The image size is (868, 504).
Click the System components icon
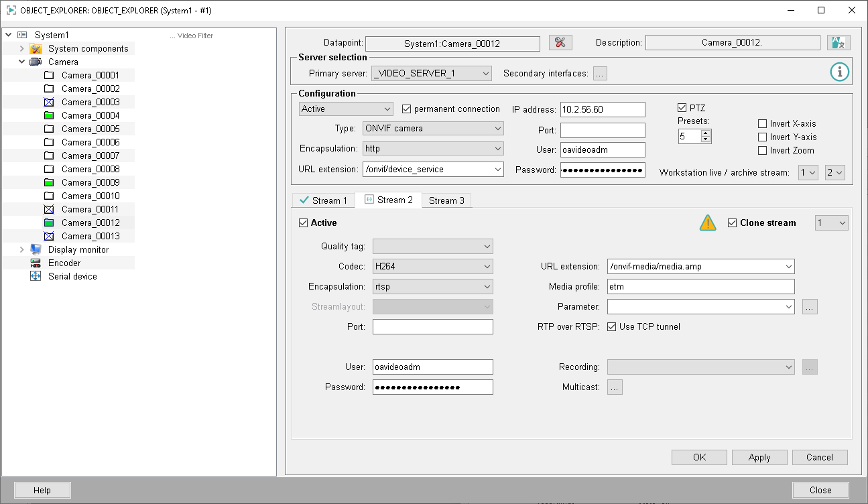point(36,49)
